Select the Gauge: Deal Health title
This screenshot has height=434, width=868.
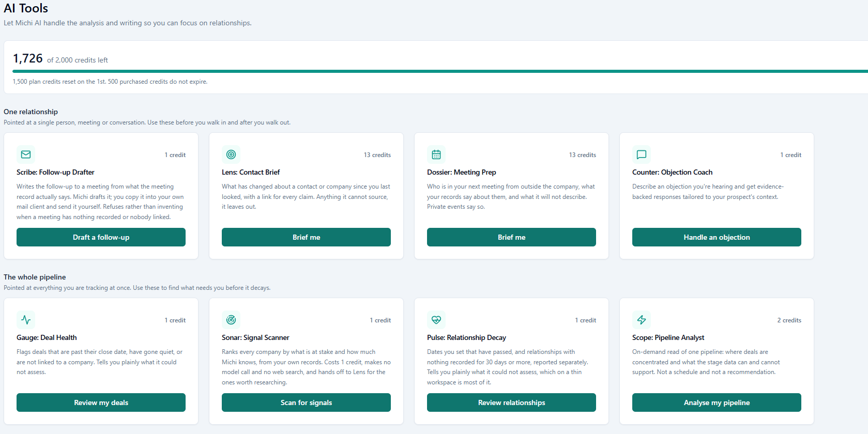(47, 337)
